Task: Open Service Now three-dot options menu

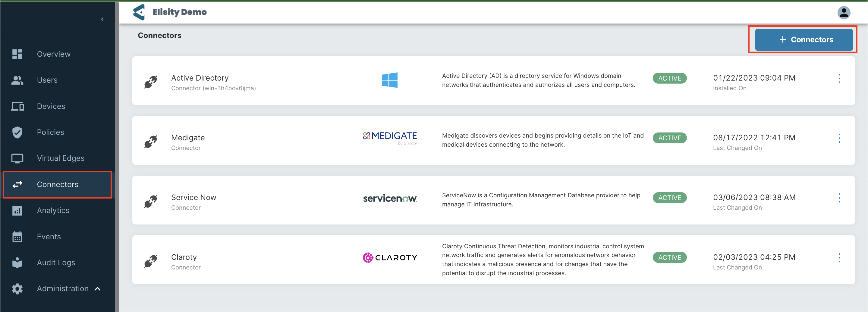Action: coord(839,198)
